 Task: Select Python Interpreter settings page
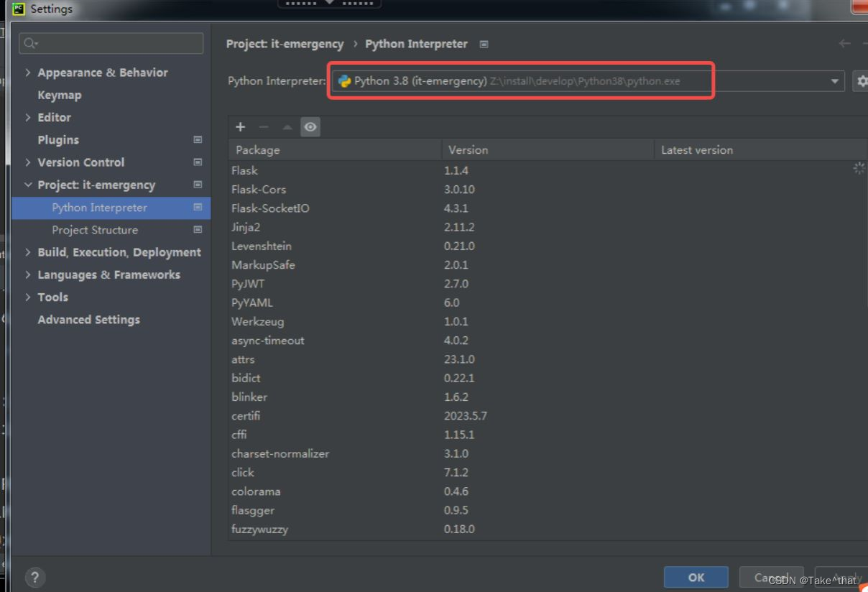pyautogui.click(x=111, y=207)
